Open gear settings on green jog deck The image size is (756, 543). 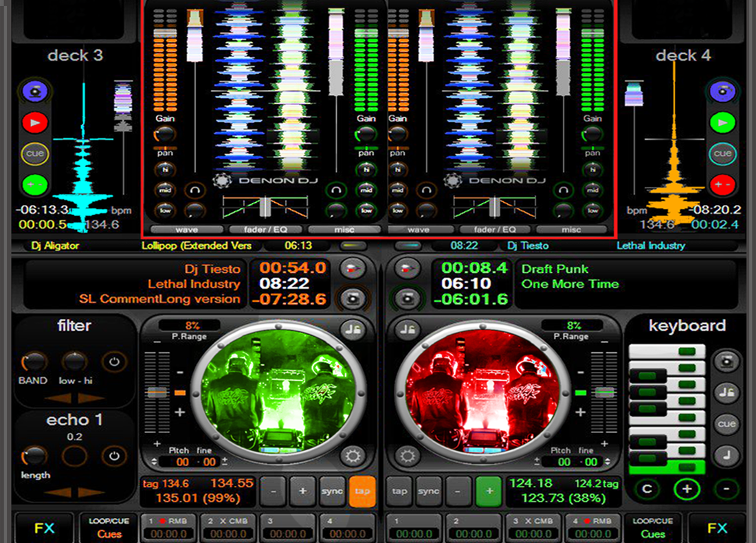click(353, 456)
